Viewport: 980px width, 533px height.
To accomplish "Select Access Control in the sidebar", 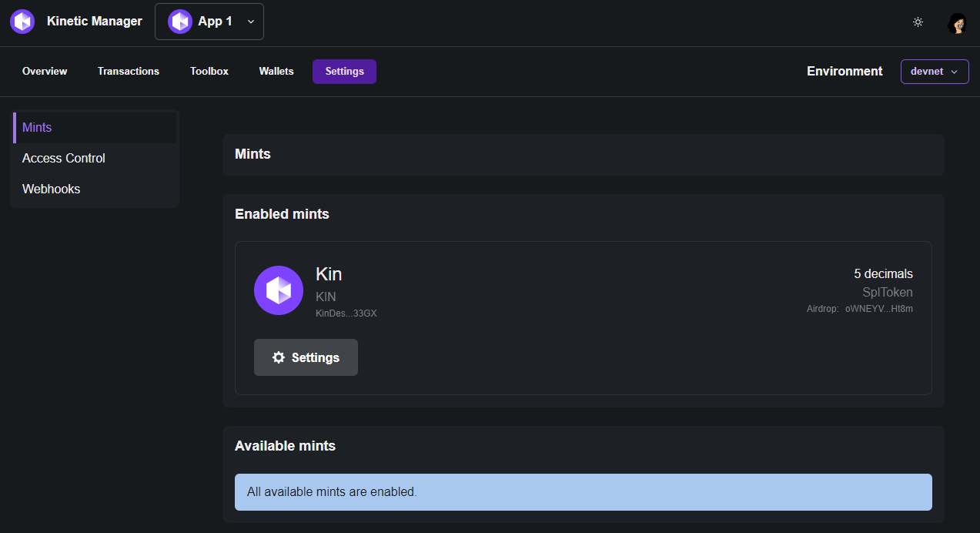I will pos(64,158).
